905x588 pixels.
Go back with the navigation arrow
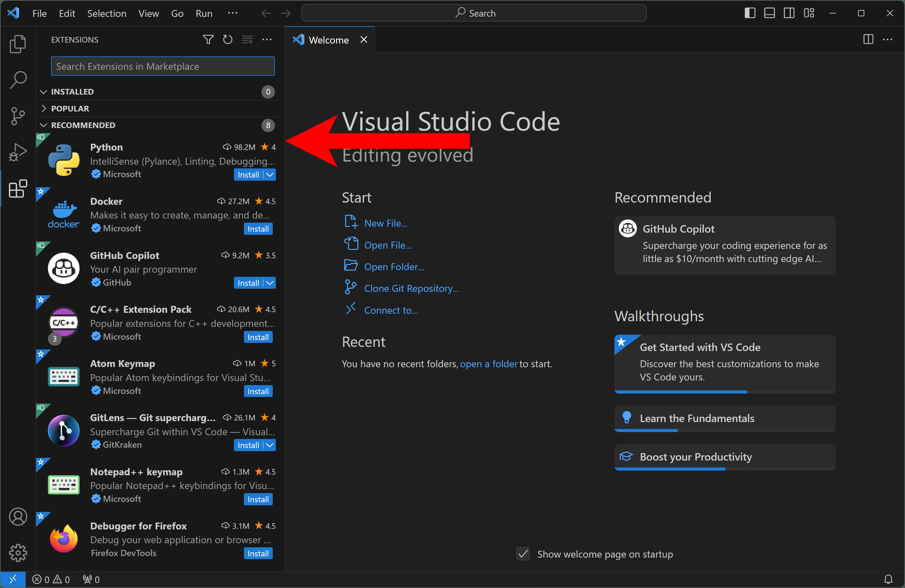coord(266,13)
